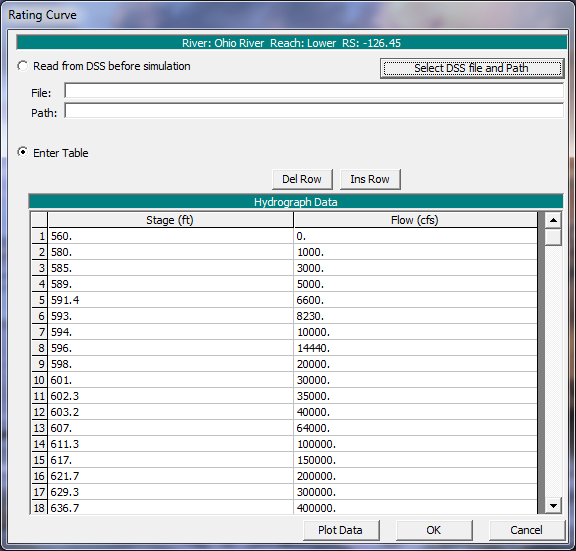Click Select DSS file and Path button
This screenshot has height=551, width=576.
[x=472, y=68]
